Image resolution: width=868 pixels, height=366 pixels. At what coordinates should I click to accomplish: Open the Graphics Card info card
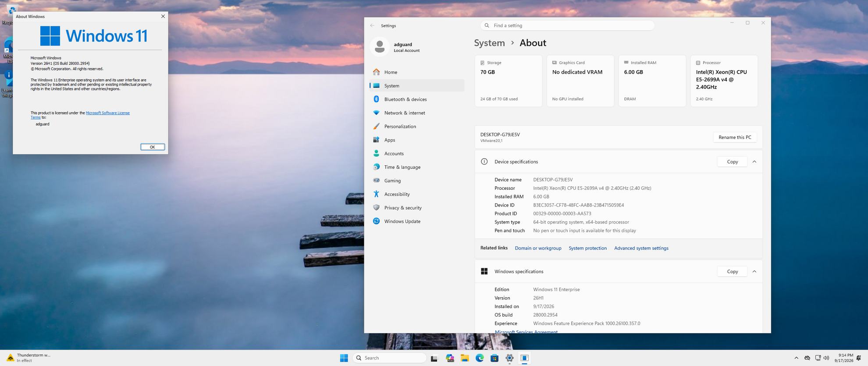580,81
